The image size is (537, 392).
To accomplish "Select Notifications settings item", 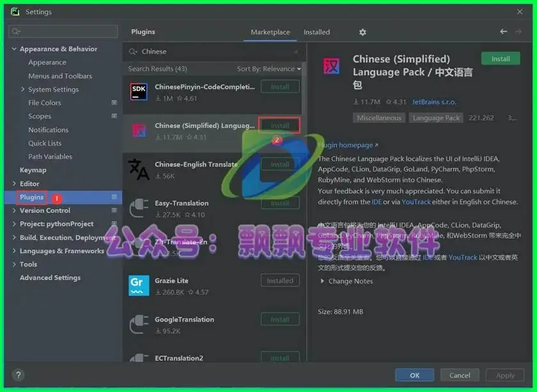I will pyautogui.click(x=49, y=130).
